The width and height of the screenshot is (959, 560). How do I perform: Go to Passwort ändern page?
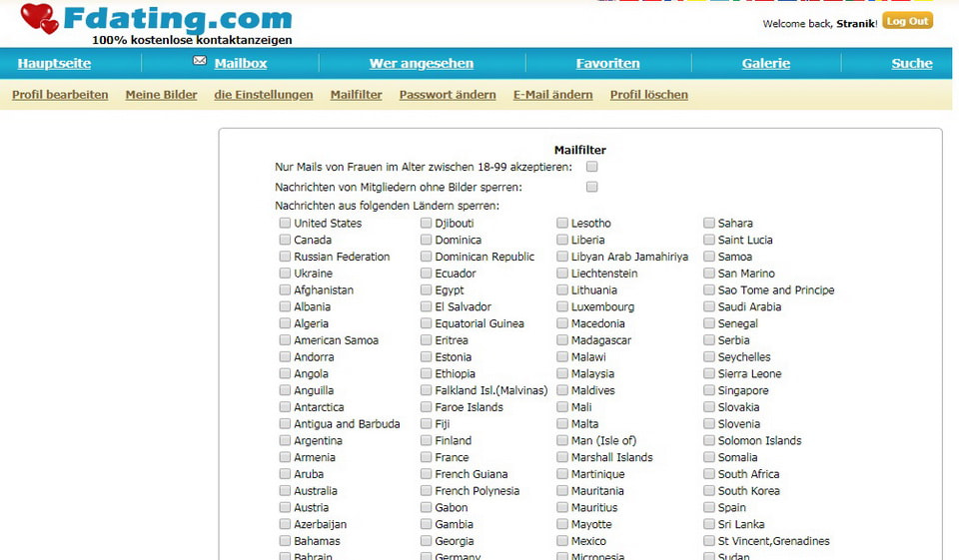tap(448, 95)
